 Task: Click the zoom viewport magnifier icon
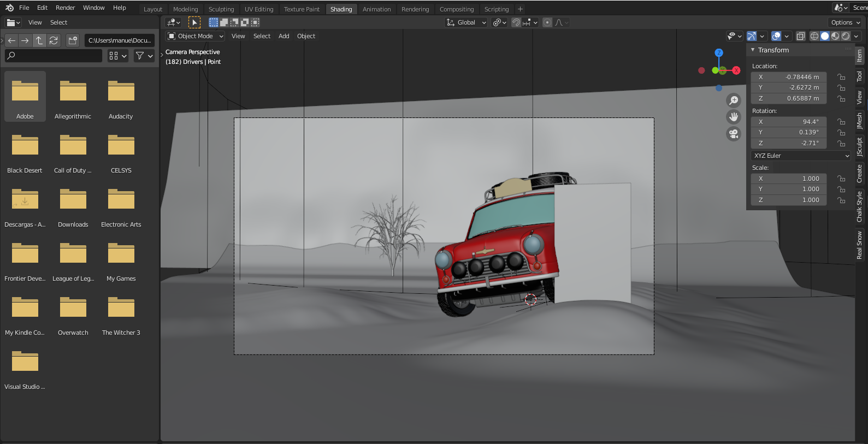[x=734, y=100]
